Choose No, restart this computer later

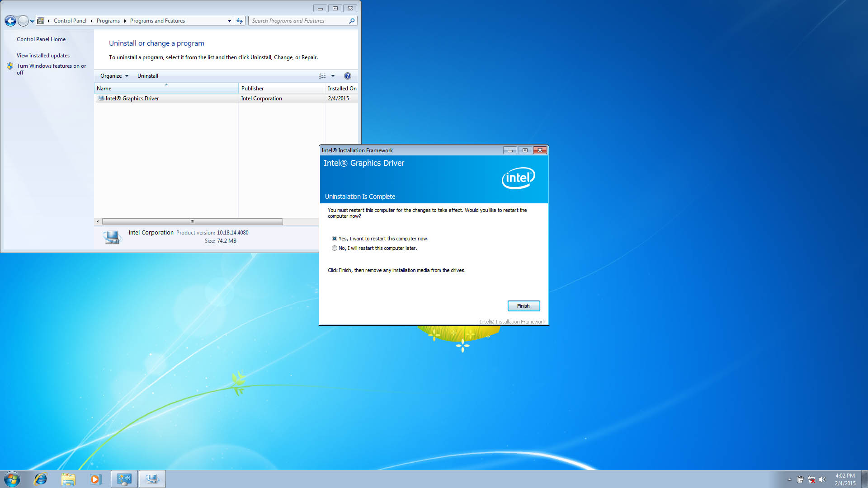374,248
